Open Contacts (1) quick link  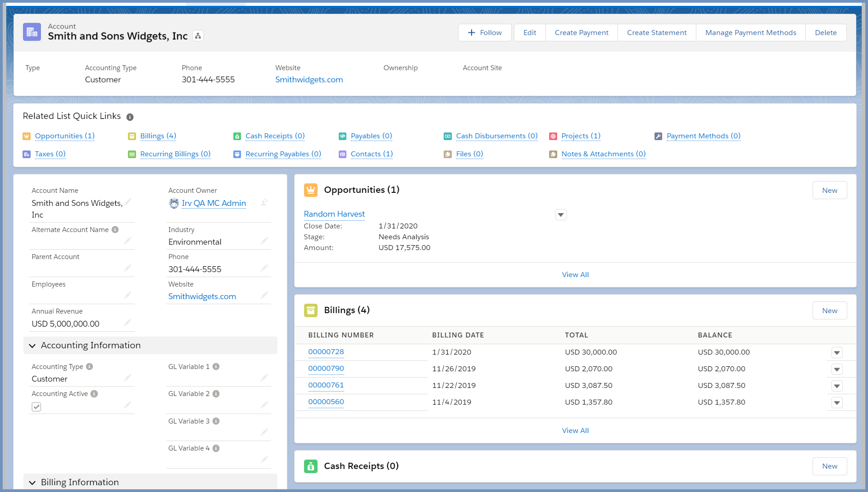(x=372, y=154)
